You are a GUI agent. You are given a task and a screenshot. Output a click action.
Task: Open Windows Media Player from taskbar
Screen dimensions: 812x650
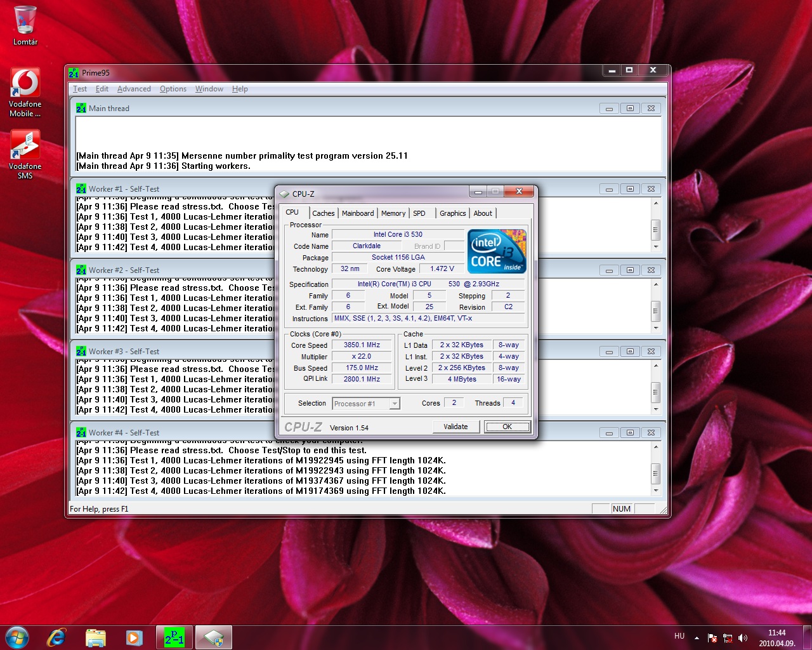[134, 637]
